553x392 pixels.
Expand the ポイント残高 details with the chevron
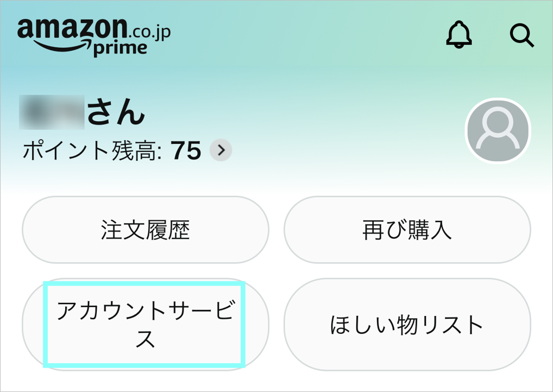(220, 151)
